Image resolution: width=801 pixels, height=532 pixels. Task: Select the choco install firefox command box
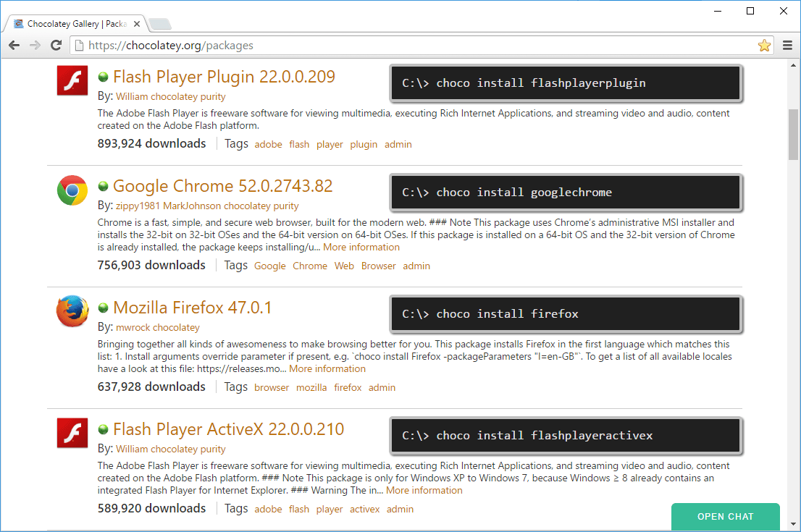click(x=566, y=313)
